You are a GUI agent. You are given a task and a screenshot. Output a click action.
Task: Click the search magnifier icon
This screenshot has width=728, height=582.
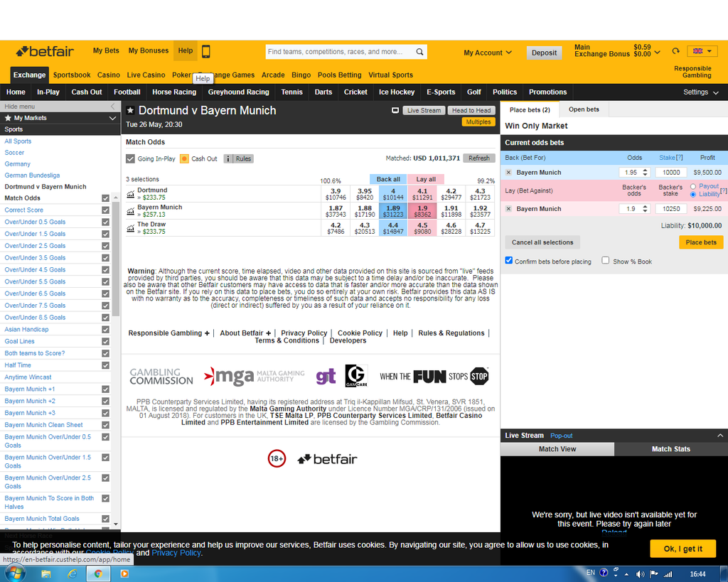coord(419,51)
